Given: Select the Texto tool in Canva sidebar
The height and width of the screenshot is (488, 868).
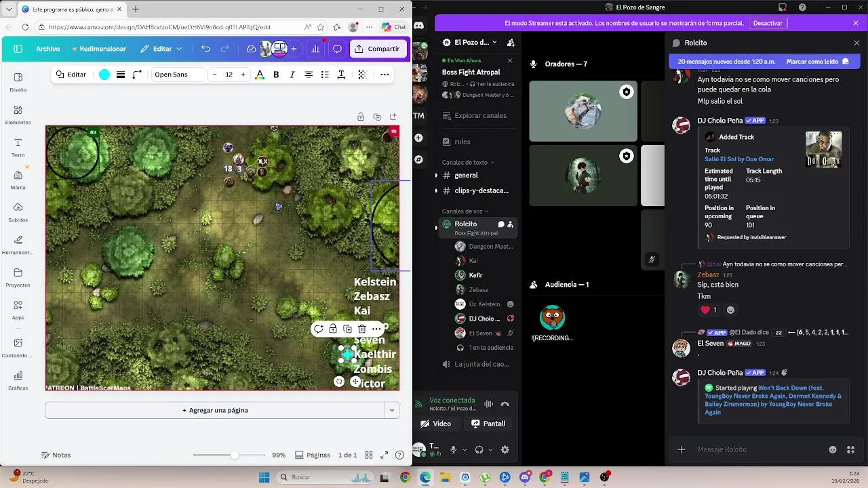Looking at the screenshot, I should pos(18,147).
